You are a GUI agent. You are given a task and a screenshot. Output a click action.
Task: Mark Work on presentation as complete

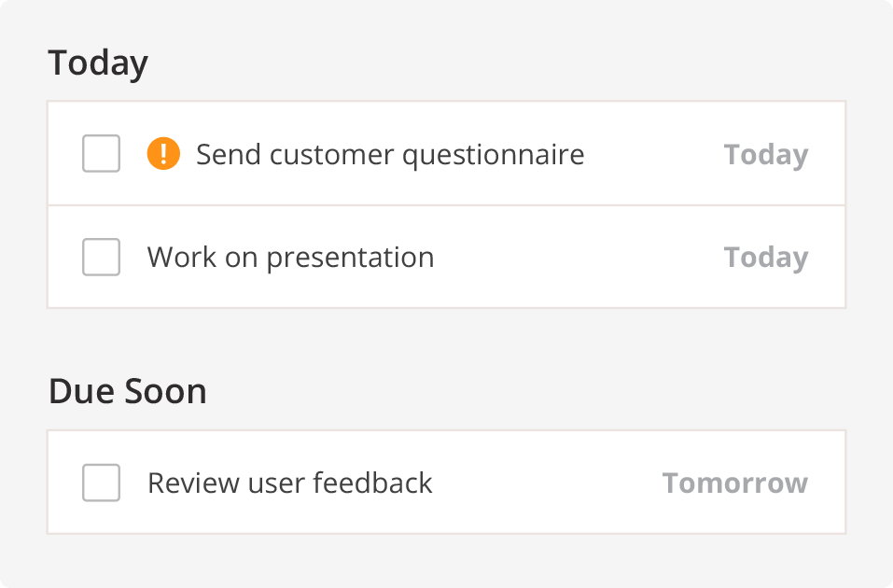tap(101, 257)
